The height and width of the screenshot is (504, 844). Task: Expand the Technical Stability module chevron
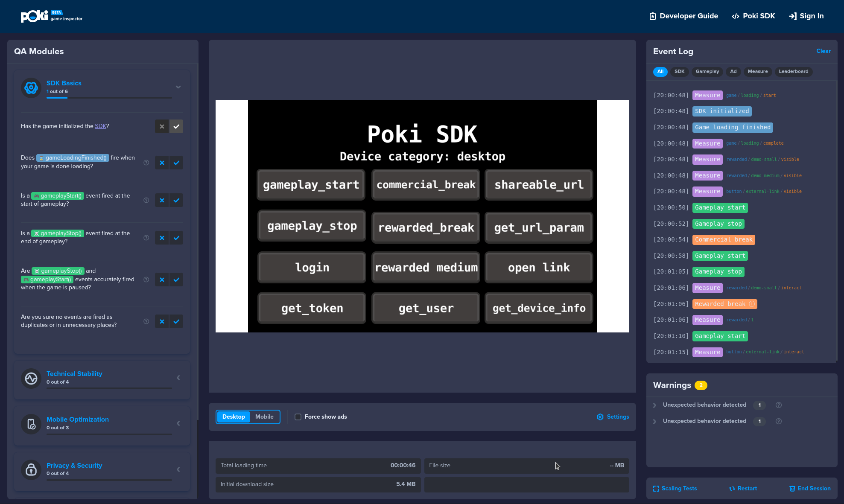coord(178,378)
